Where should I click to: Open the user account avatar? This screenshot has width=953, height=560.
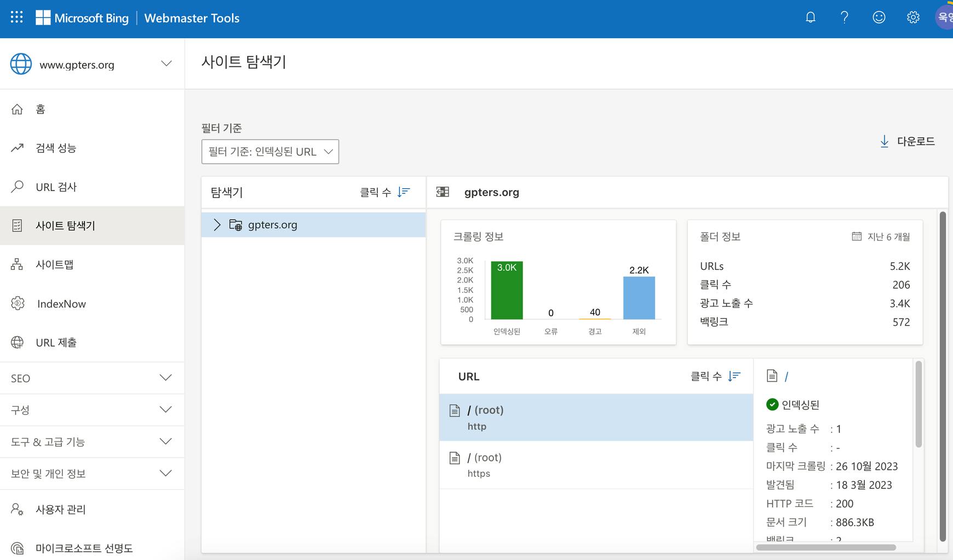pos(945,18)
